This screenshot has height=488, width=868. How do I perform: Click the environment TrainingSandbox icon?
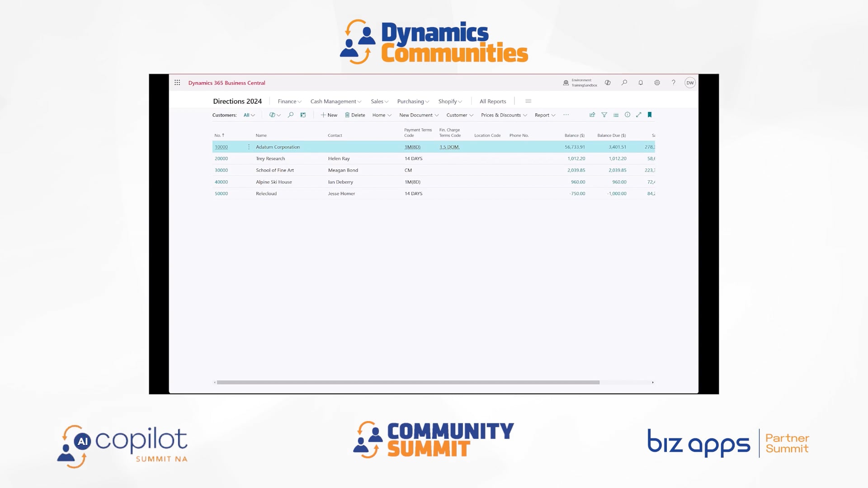[566, 83]
